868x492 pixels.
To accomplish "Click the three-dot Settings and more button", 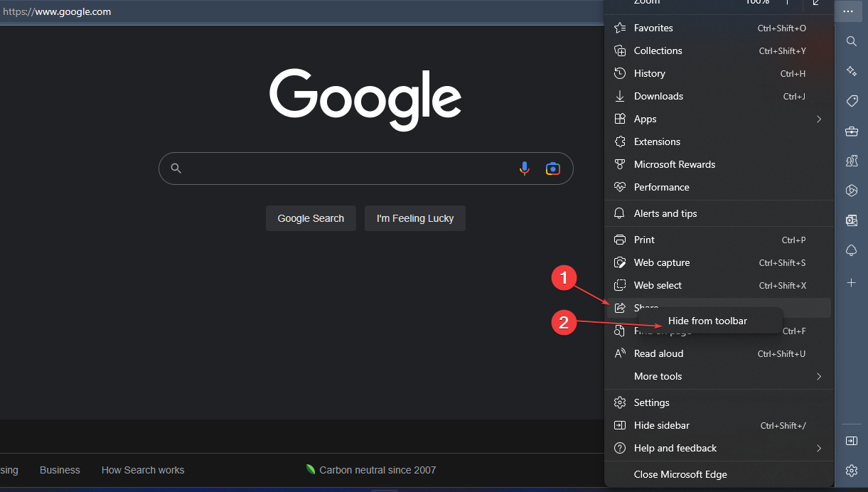I will pyautogui.click(x=848, y=11).
